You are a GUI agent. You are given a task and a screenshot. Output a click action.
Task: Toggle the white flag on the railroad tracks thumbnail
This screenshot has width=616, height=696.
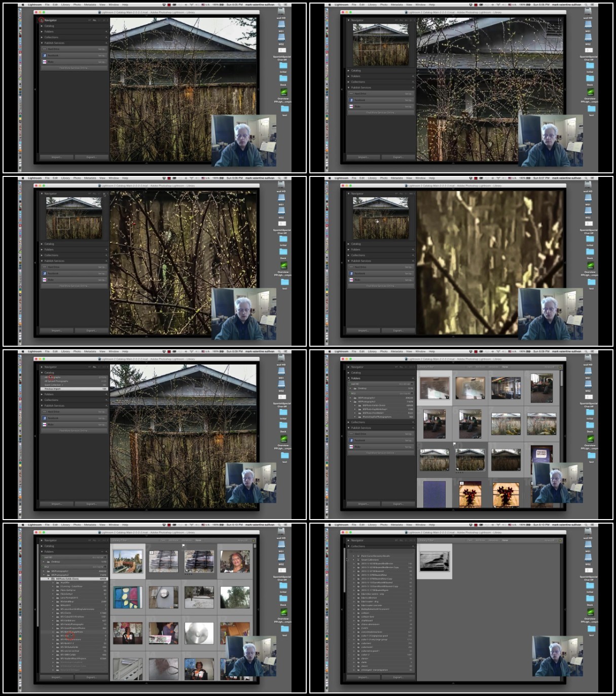pyautogui.click(x=184, y=546)
